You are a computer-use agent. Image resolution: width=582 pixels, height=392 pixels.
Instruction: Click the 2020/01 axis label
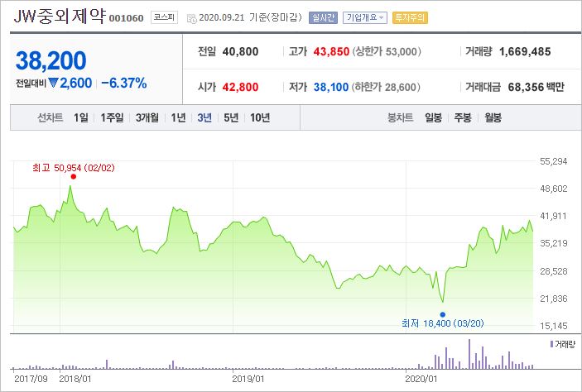(421, 379)
